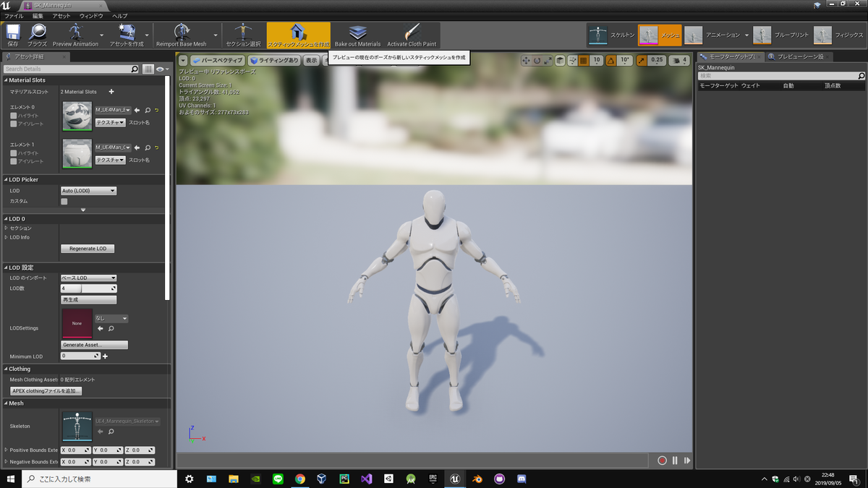The image size is (868, 488).
Task: Open the LOD Auto (LOD0) dropdown
Action: pyautogui.click(x=88, y=191)
